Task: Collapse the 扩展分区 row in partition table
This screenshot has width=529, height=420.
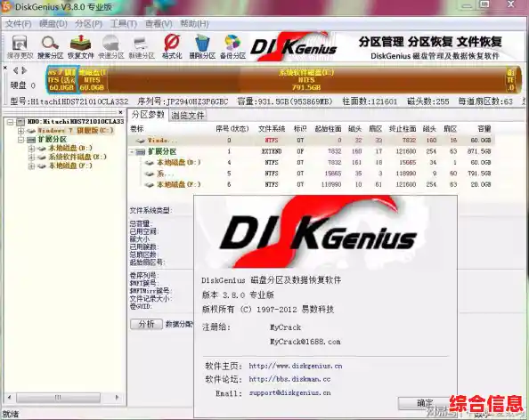Action: [x=132, y=151]
